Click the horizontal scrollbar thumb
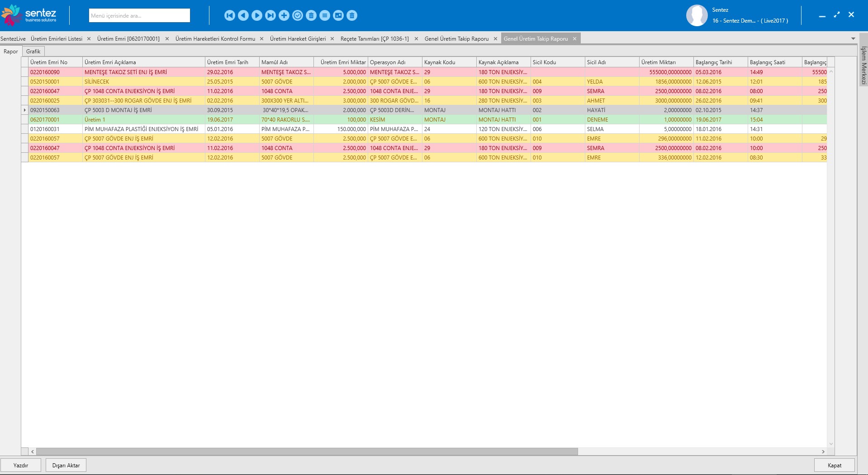 point(307,451)
